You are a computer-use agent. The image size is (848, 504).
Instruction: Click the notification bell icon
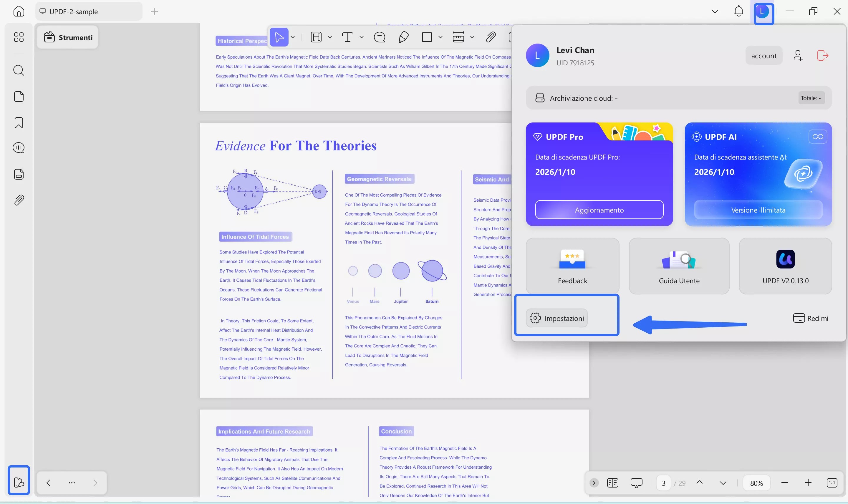pyautogui.click(x=738, y=11)
